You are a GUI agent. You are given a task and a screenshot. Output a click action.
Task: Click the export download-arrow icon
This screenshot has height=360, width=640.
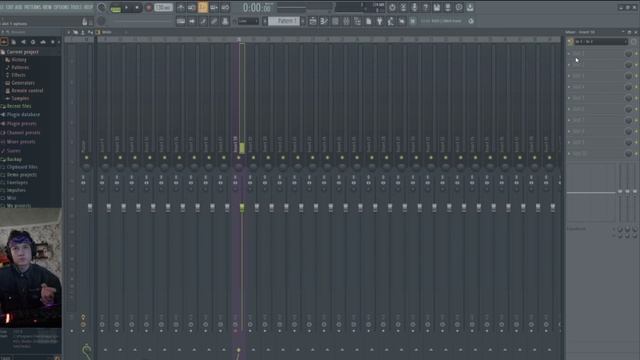coord(470,7)
